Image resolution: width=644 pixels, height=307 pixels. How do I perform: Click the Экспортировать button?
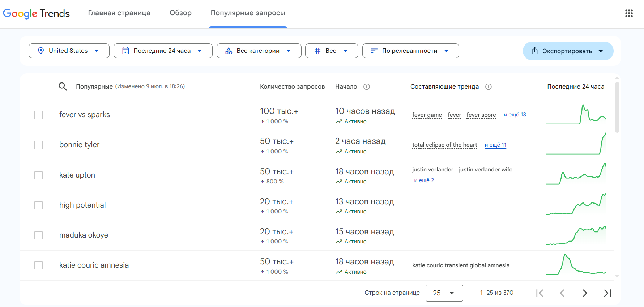click(568, 51)
